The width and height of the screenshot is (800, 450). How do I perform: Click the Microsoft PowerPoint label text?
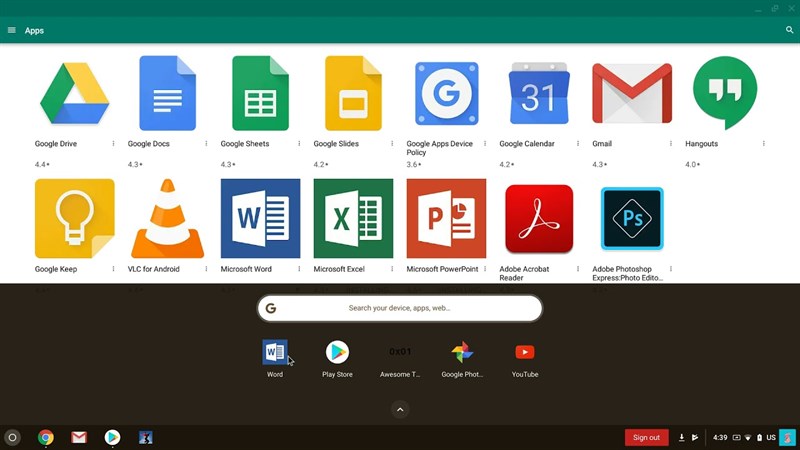click(442, 269)
